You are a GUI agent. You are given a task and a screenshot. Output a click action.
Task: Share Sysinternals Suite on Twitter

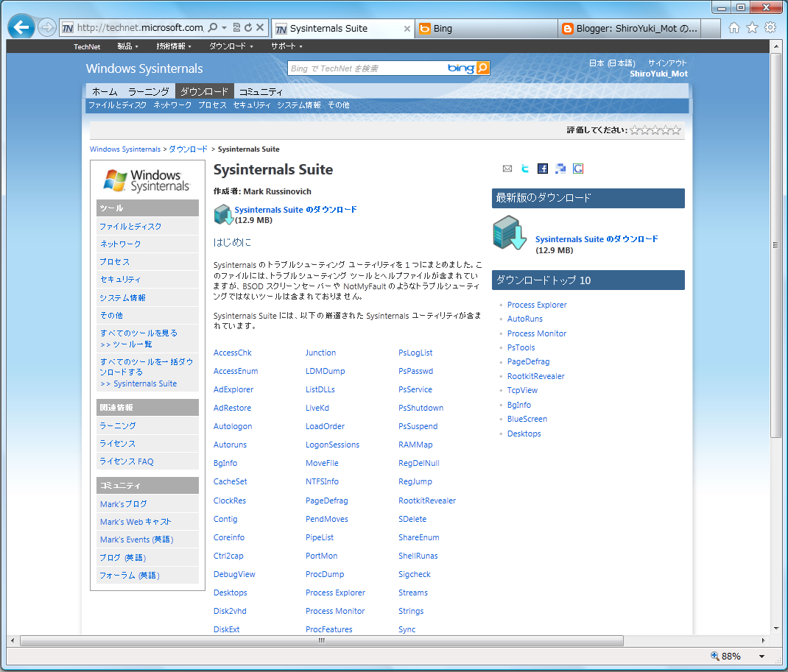[524, 169]
